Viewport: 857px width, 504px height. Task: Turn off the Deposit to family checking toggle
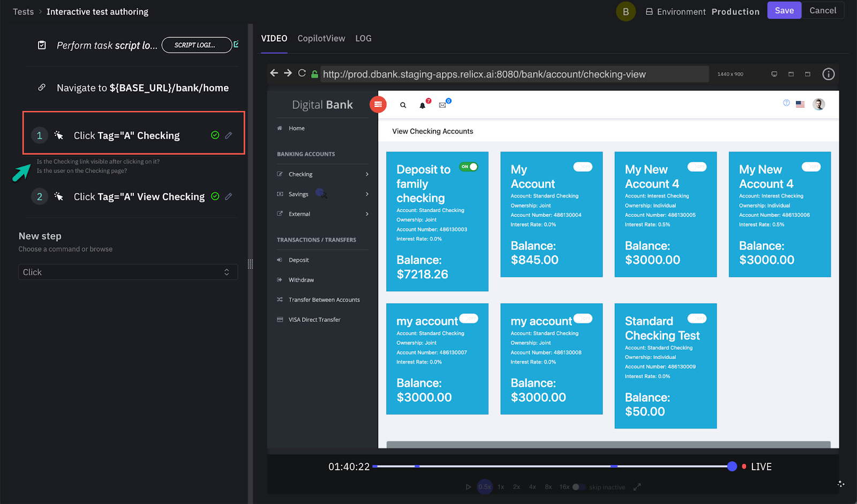(469, 167)
